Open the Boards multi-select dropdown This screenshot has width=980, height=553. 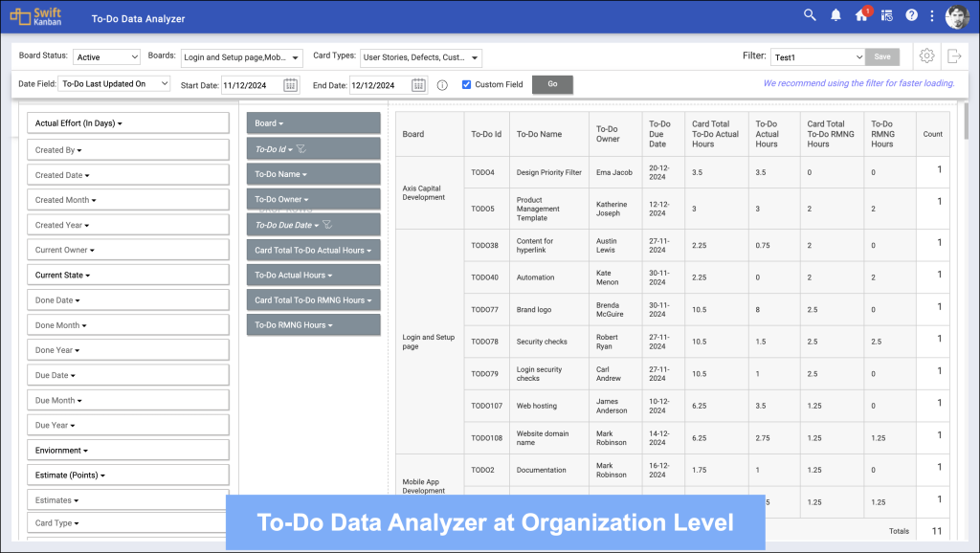(x=242, y=57)
